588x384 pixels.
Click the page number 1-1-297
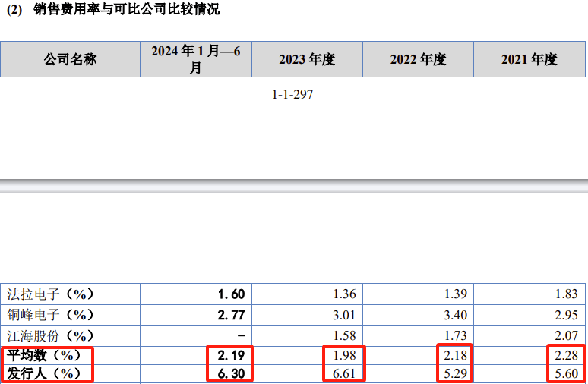(x=293, y=95)
